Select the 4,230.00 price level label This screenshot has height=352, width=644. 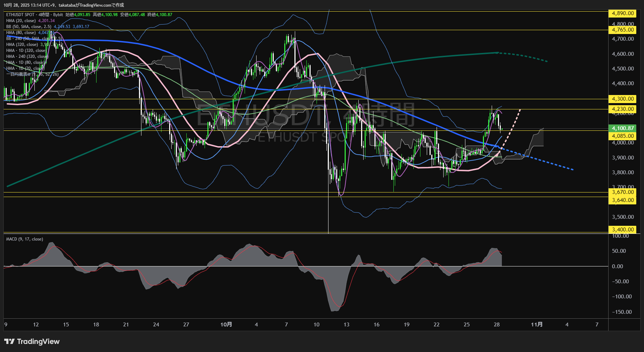[x=623, y=109]
